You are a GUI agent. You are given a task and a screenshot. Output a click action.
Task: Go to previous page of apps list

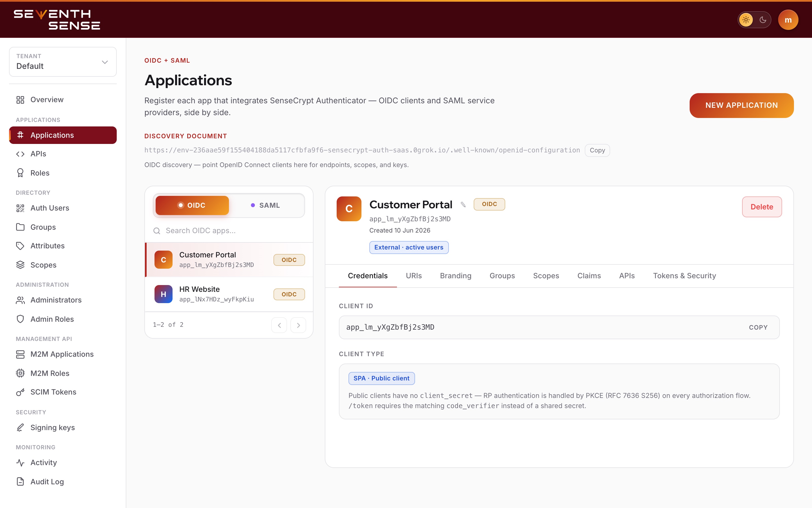(279, 325)
